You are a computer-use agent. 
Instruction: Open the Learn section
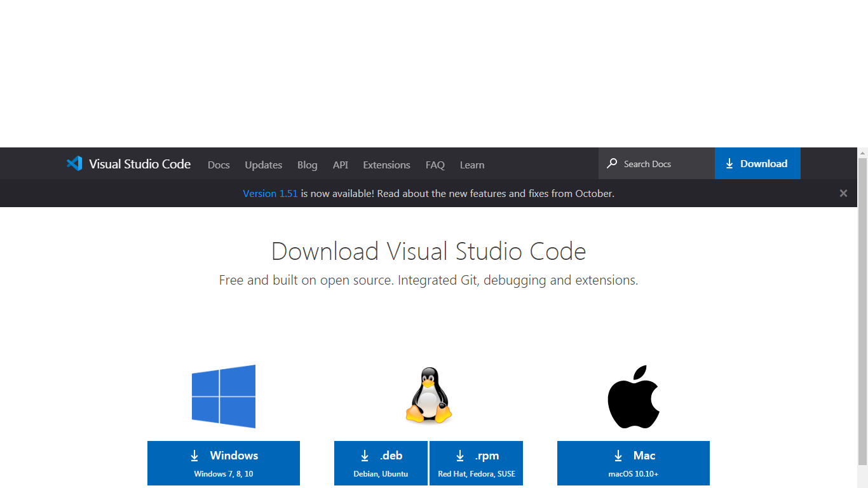(472, 165)
